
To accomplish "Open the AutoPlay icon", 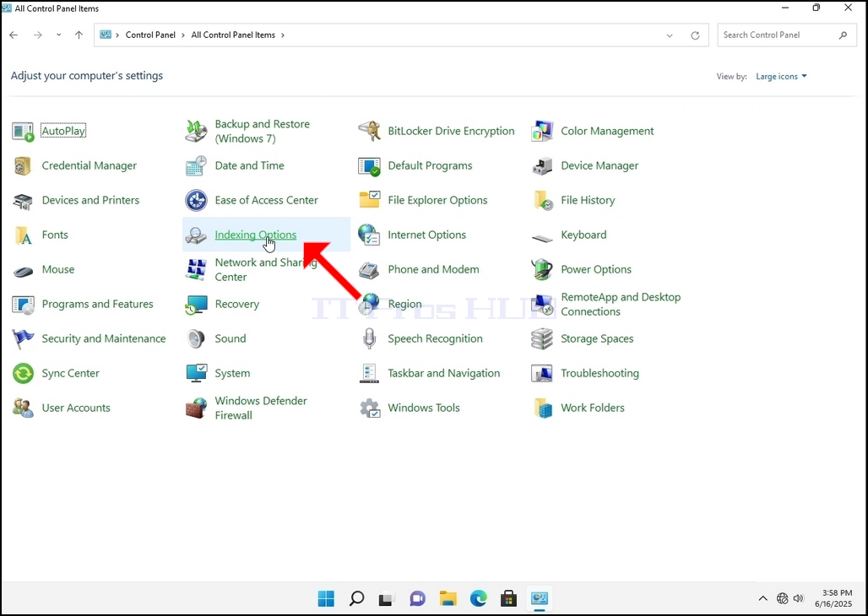I will click(23, 131).
